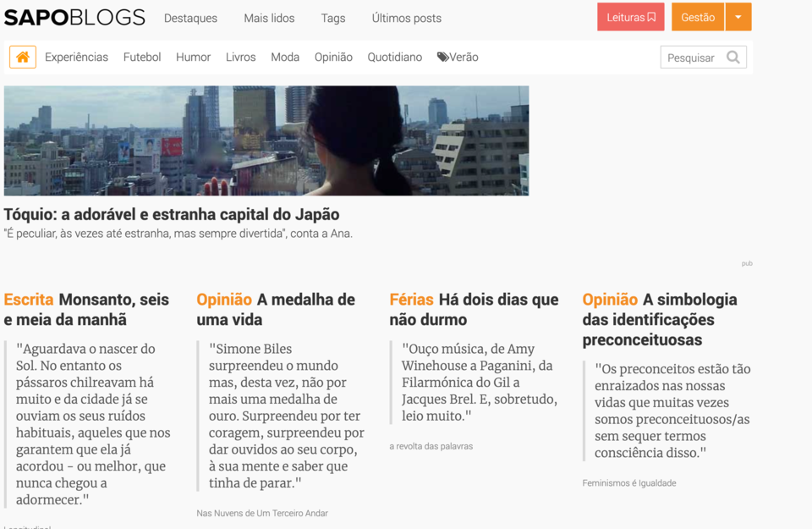The width and height of the screenshot is (812, 529).
Task: Open the Destaques menu item
Action: tap(190, 18)
